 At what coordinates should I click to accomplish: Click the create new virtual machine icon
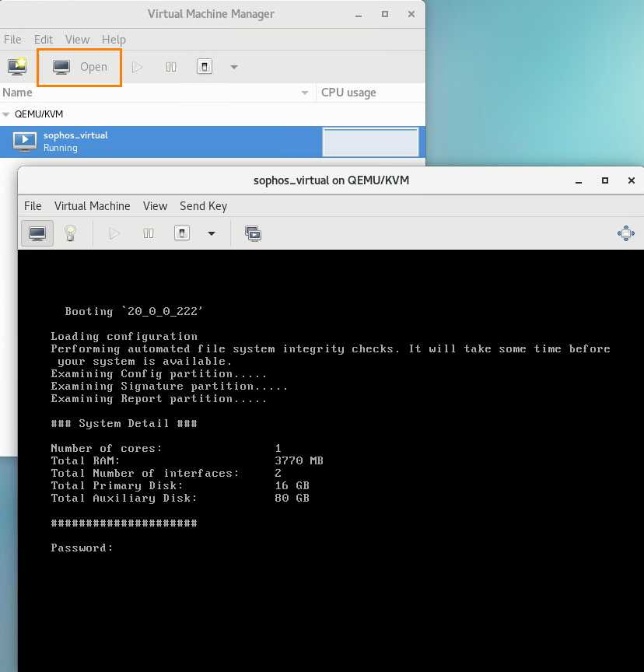click(x=16, y=67)
